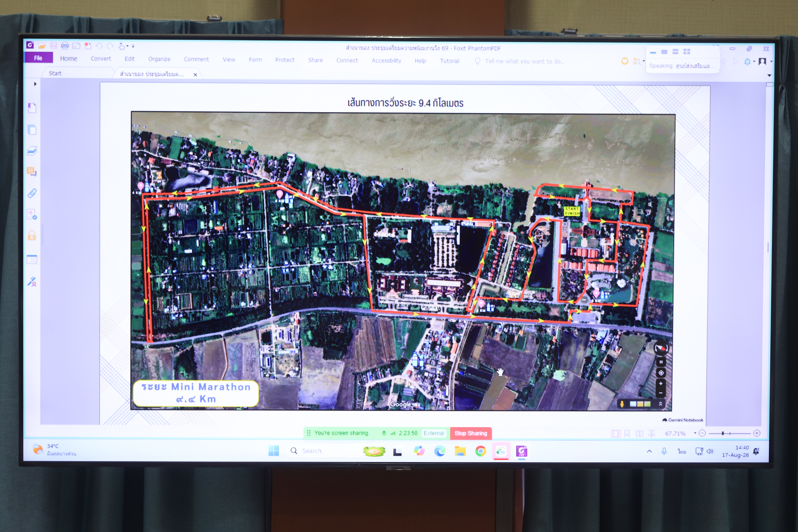Select gallery grid view in meeting popup

[x=687, y=51]
